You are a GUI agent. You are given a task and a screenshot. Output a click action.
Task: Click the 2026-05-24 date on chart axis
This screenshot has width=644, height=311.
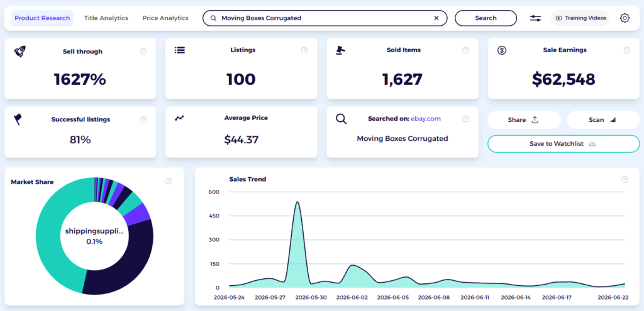tap(229, 297)
